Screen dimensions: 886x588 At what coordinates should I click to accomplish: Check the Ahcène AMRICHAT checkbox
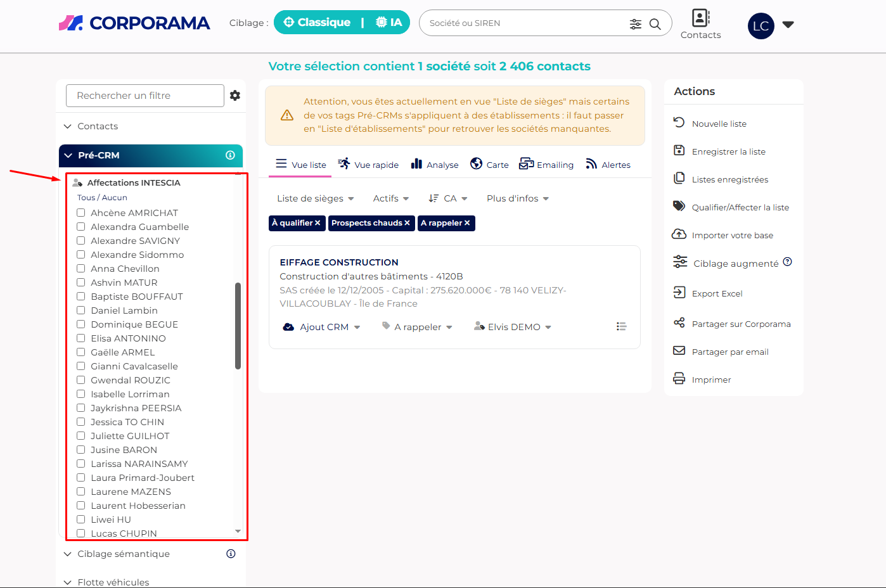[81, 213]
